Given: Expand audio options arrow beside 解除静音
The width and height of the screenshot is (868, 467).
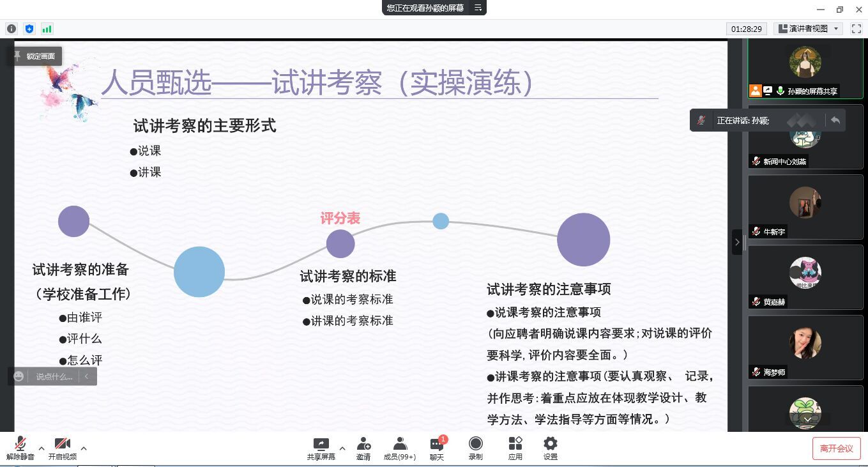Looking at the screenshot, I should pyautogui.click(x=42, y=448).
